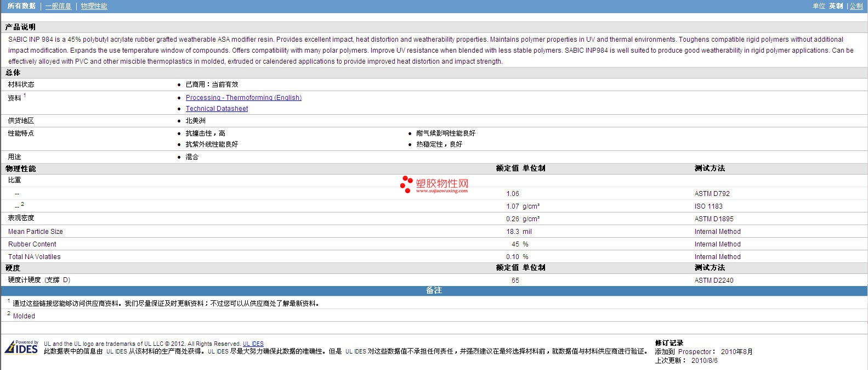Click the 用途 label
Image resolution: width=868 pixels, height=370 pixels.
click(x=15, y=157)
